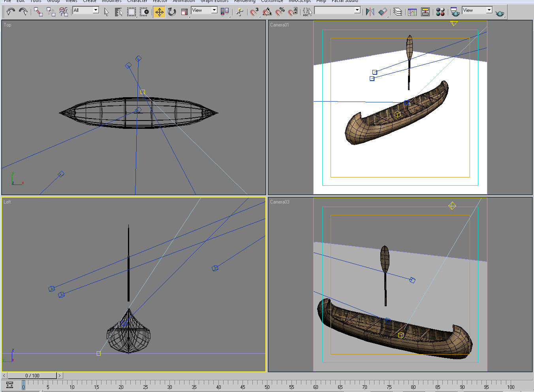Click the Redo arrow icon

(x=23, y=12)
